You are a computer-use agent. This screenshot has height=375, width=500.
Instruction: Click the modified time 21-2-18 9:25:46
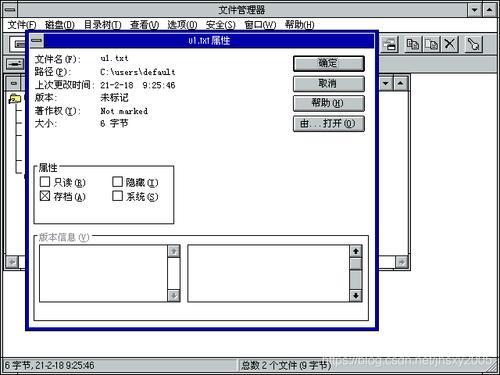(x=138, y=85)
